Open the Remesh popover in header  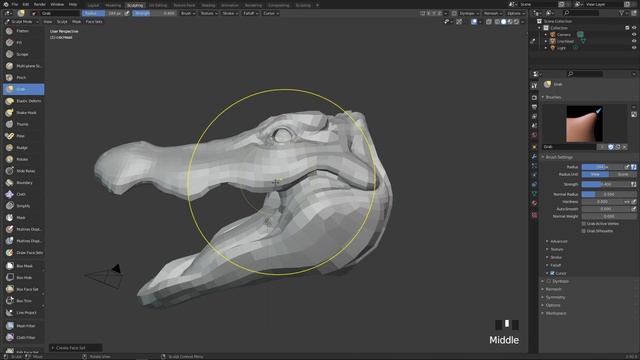click(x=492, y=13)
